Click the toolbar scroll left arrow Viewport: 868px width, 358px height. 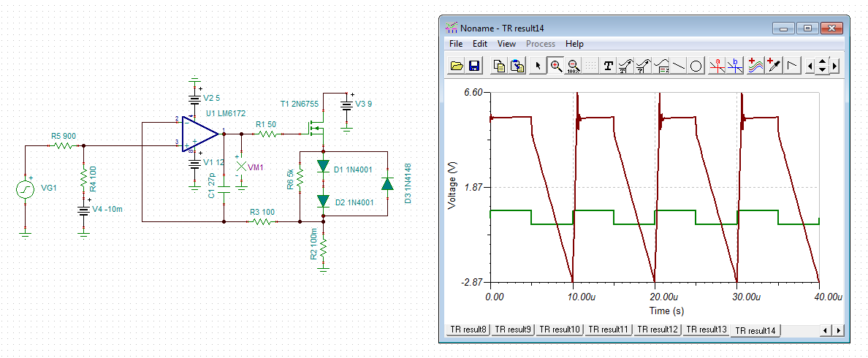810,66
